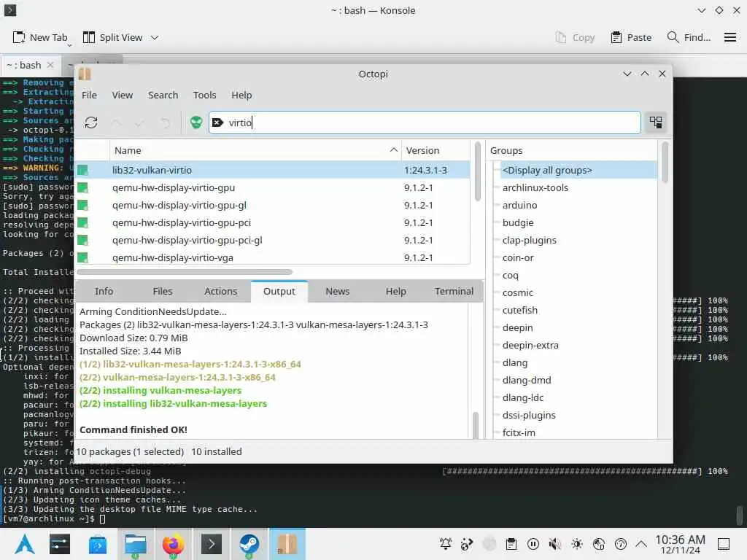747x560 pixels.
Task: Select qemu-hw-display-virtio-gpu-pci package row
Action: click(273, 222)
